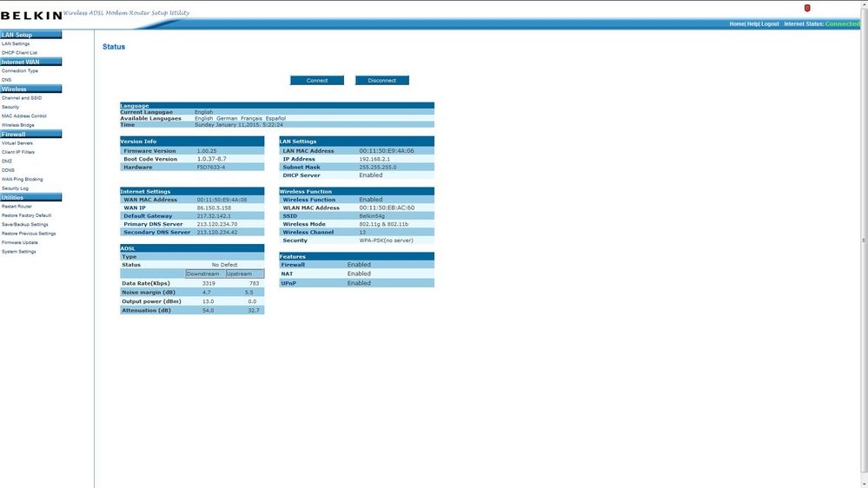Click the Connect button

[x=317, y=80]
